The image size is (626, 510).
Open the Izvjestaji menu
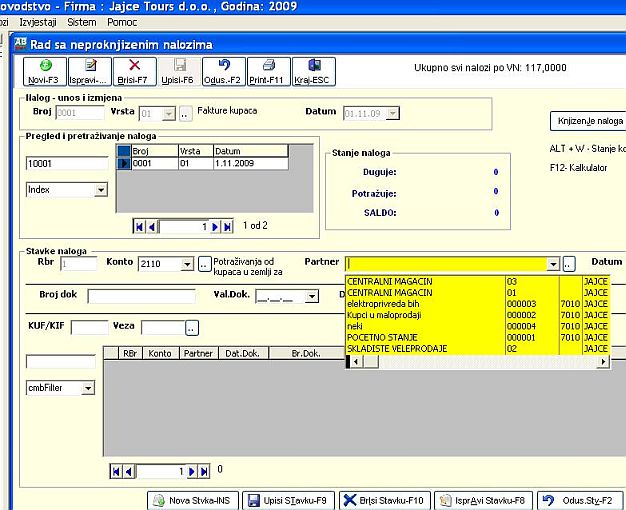[x=40, y=21]
